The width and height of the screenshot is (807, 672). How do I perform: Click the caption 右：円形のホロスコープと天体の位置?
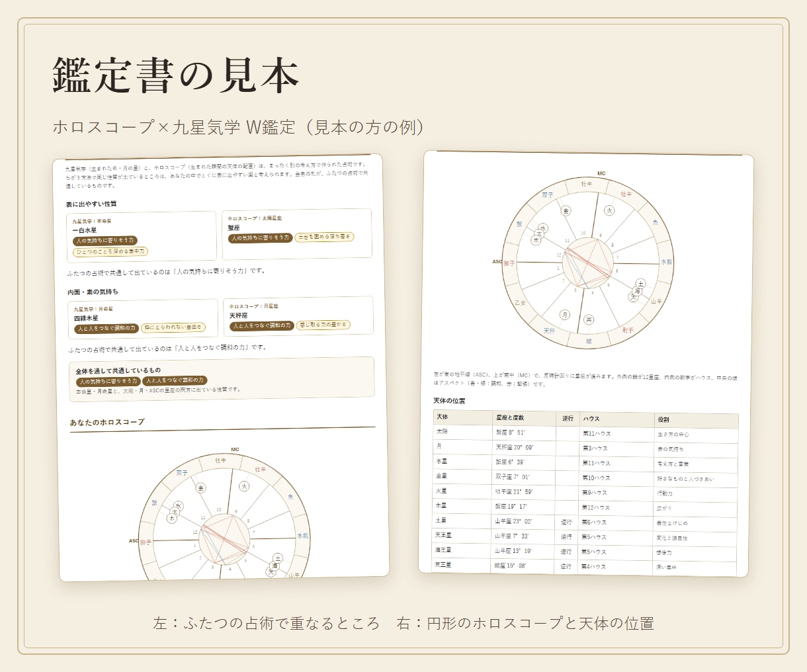click(x=525, y=623)
